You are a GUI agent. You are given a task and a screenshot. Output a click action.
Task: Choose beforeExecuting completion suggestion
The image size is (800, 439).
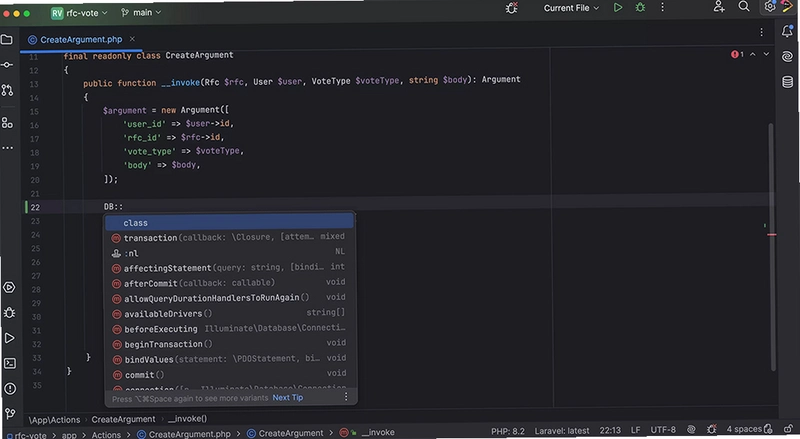[229, 328]
